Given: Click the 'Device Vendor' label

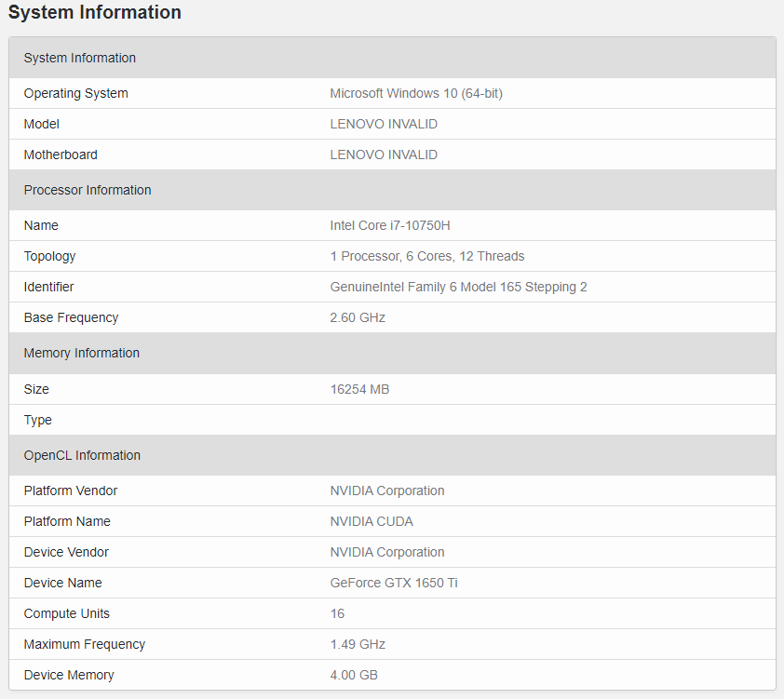Looking at the screenshot, I should coord(66,552).
